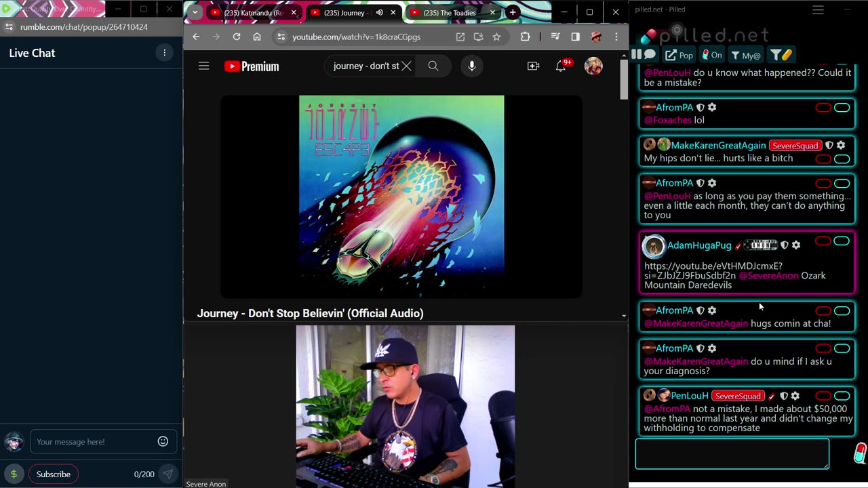Image resolution: width=868 pixels, height=488 pixels.
Task: Open Chrome side panel icon
Action: [575, 37]
